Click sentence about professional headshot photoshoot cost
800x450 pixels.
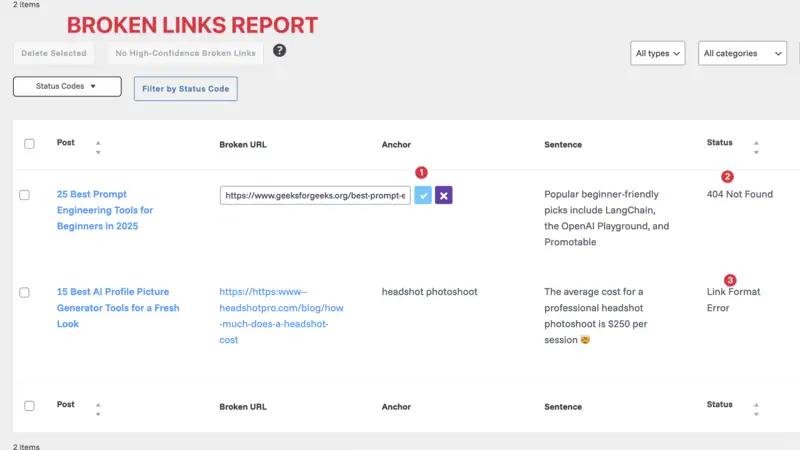tap(595, 316)
